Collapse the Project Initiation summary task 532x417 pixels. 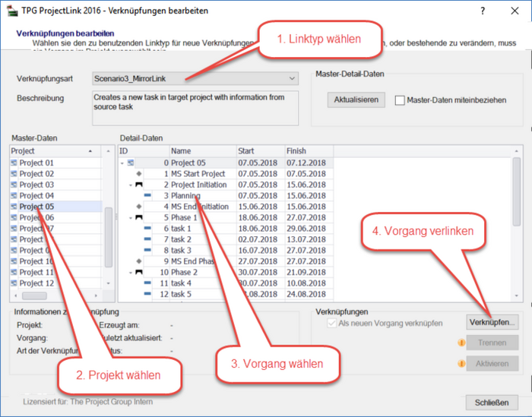tap(131, 185)
